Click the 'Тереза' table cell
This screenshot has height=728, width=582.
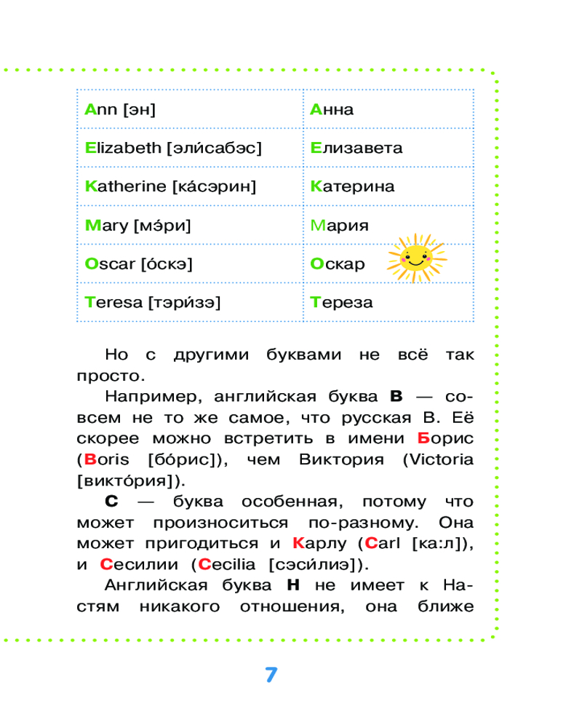(x=341, y=302)
